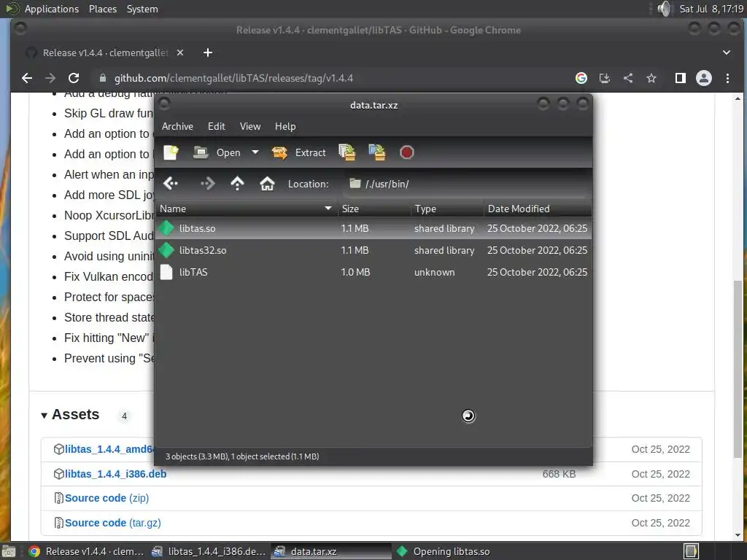Select the libTAS file row
Screen dimensions: 747x560
[373, 273]
